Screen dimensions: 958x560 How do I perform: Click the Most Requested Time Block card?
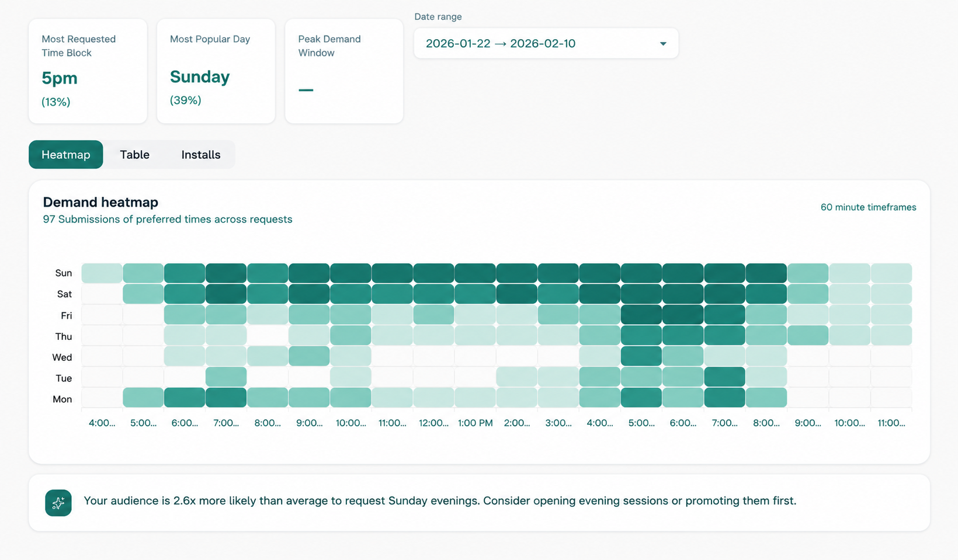88,71
